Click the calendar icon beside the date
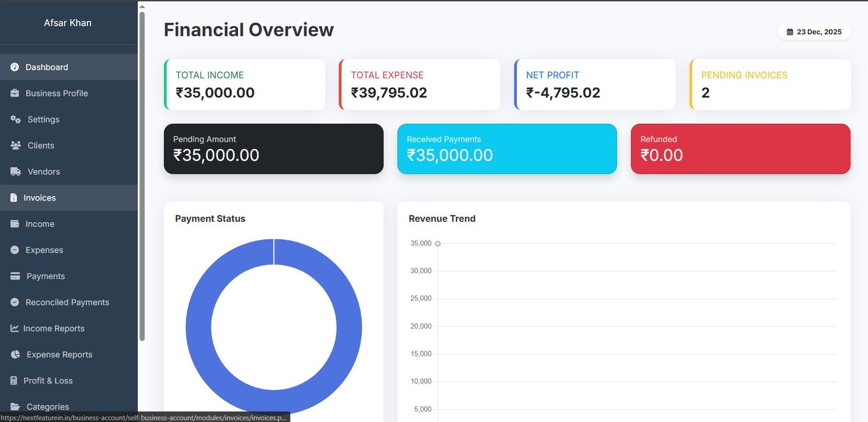The width and height of the screenshot is (868, 422). click(790, 32)
